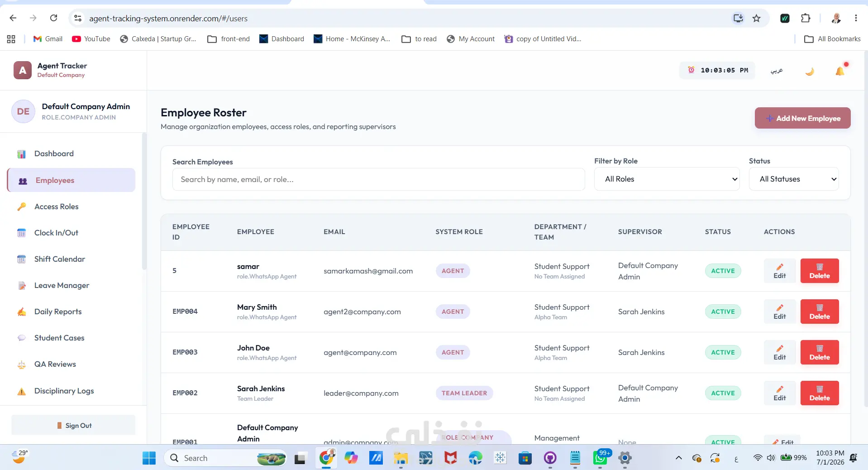The width and height of the screenshot is (868, 470).
Task: Focus the Search Employees field
Action: [378, 179]
